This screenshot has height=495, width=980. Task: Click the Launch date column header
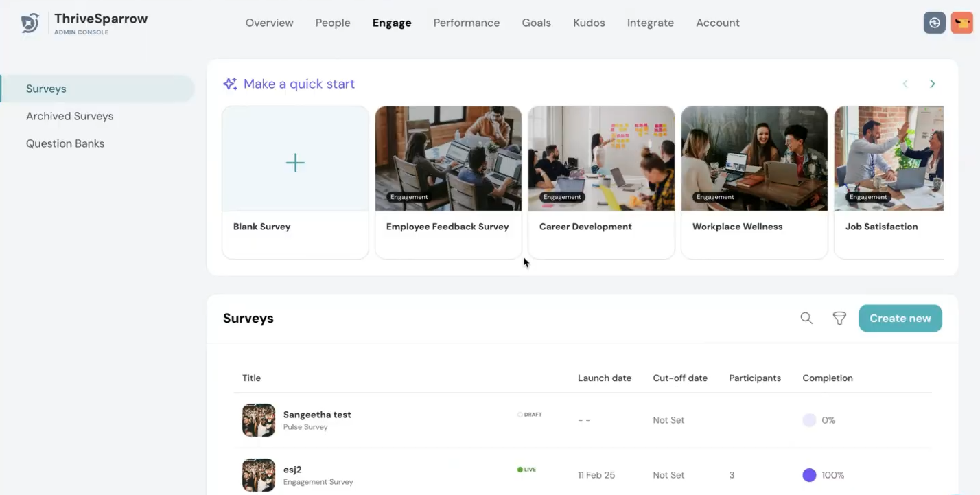click(605, 378)
